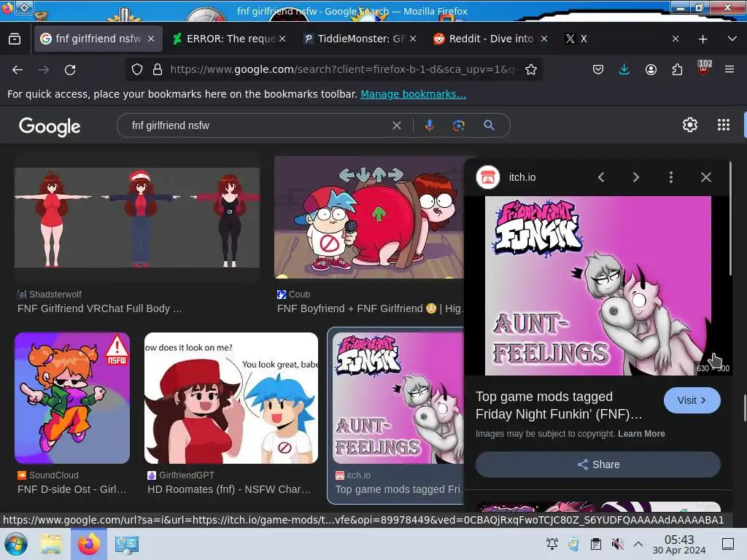Click the preview panel scrollbar thumb
Viewport: 747px width, 560px height.
(730, 219)
